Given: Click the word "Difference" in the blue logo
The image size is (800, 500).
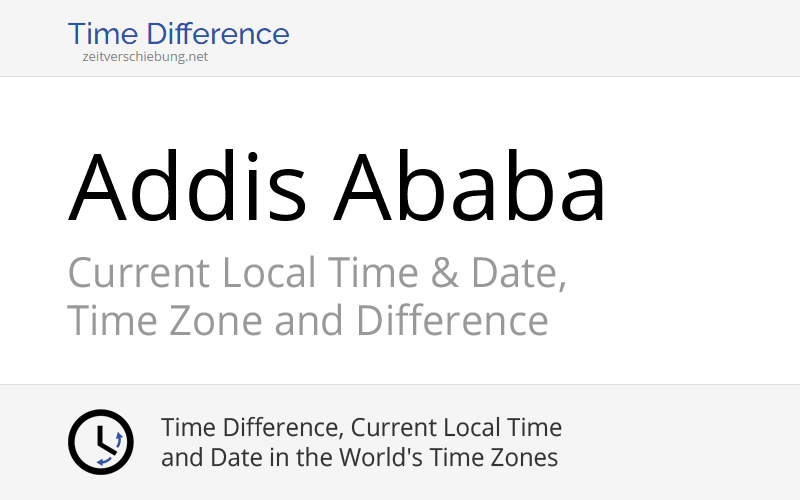Looking at the screenshot, I should (x=218, y=34).
